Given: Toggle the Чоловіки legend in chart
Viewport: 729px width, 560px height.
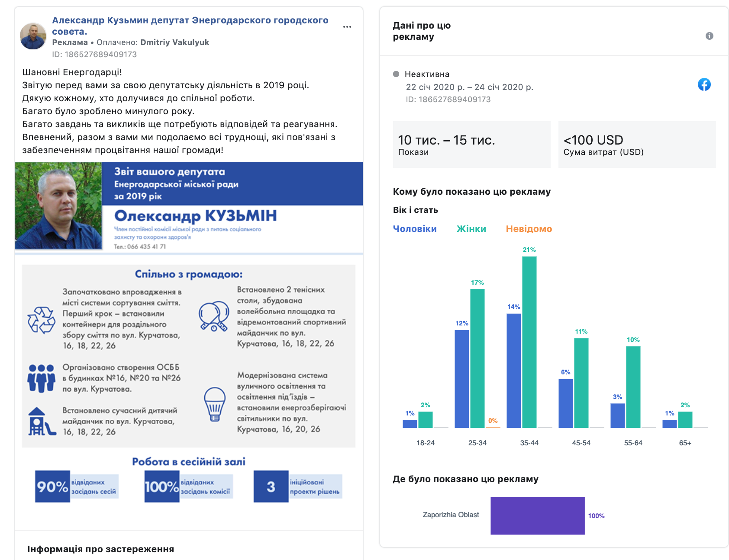Looking at the screenshot, I should [x=414, y=229].
